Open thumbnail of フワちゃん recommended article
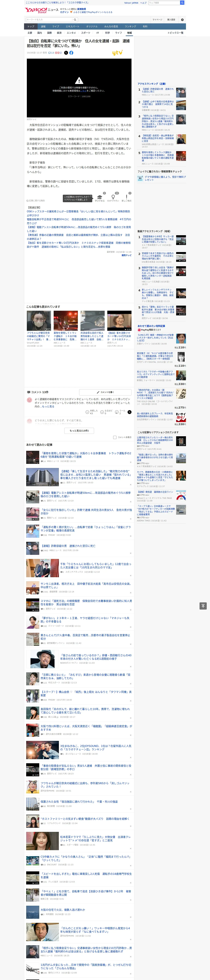This screenshot has height=980, width=210. point(39,321)
